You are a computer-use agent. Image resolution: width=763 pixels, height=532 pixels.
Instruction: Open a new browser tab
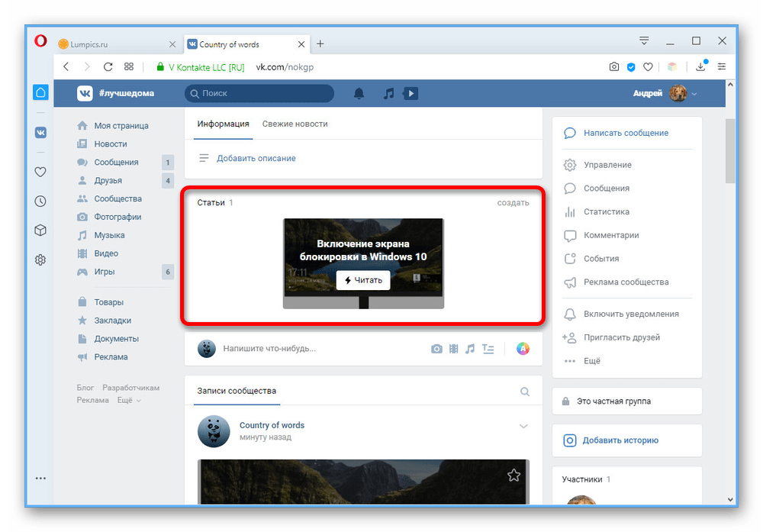coord(320,44)
